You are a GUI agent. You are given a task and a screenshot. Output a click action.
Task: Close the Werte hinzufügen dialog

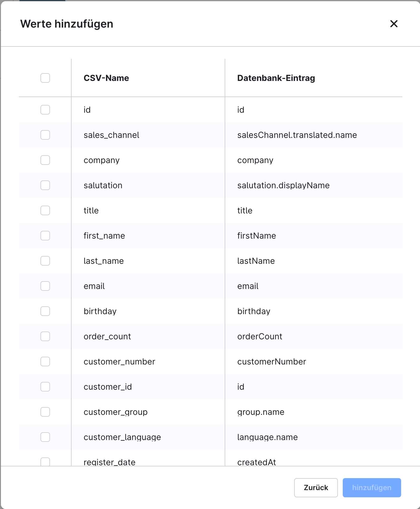(x=394, y=24)
